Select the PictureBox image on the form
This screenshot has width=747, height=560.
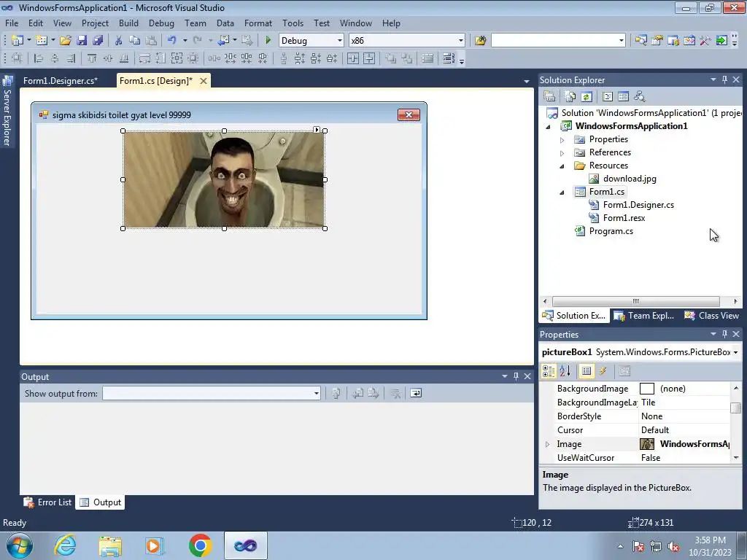click(x=224, y=179)
